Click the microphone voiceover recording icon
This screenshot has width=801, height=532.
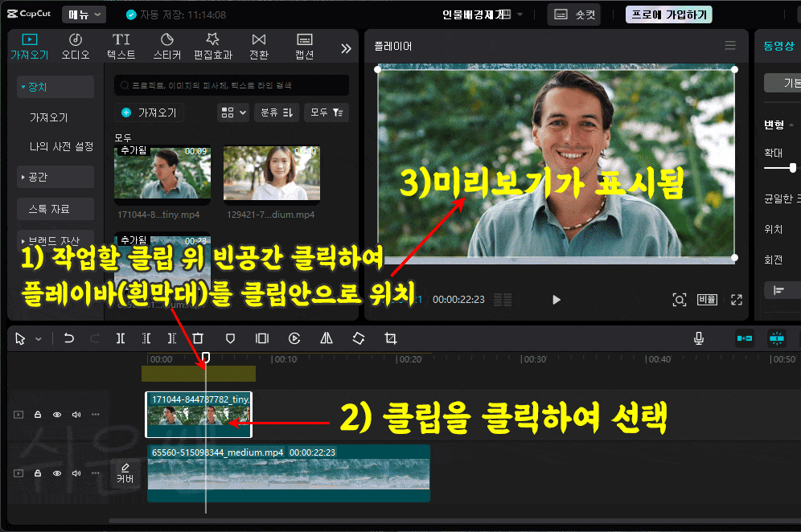pos(699,338)
